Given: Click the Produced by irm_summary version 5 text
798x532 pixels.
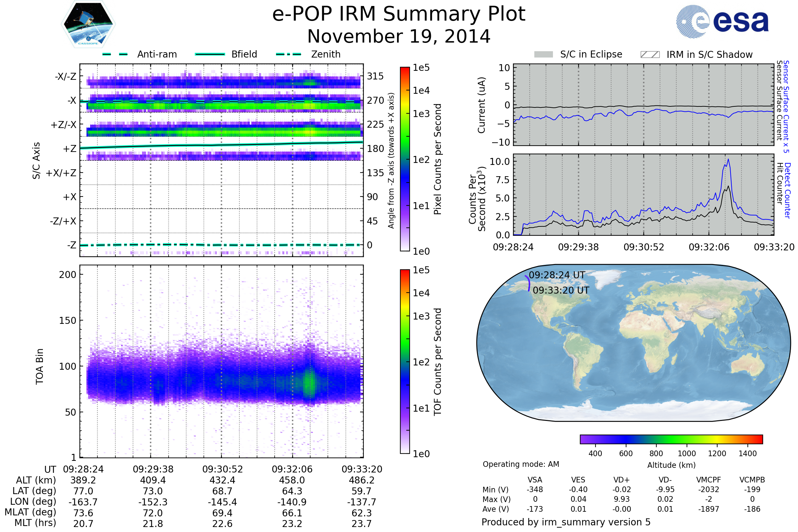Looking at the screenshot, I should point(566,522).
